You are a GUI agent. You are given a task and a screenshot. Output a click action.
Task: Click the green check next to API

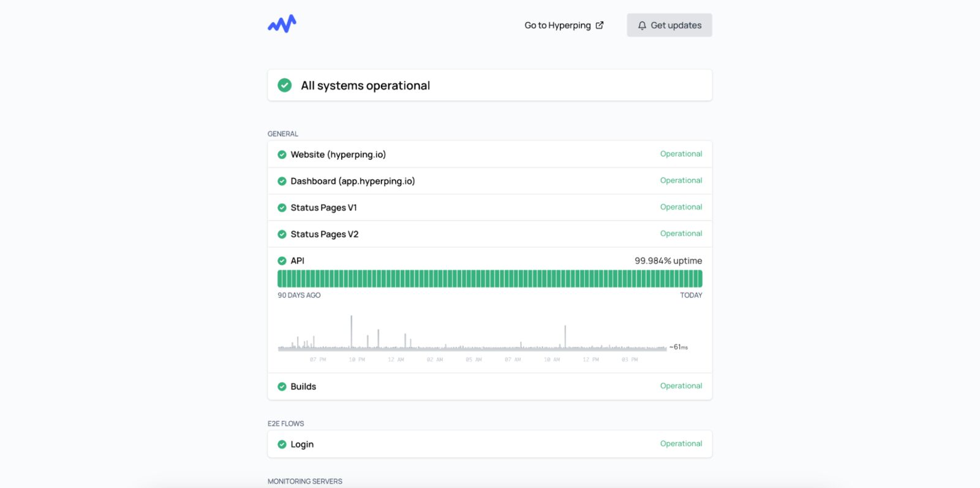pos(282,261)
